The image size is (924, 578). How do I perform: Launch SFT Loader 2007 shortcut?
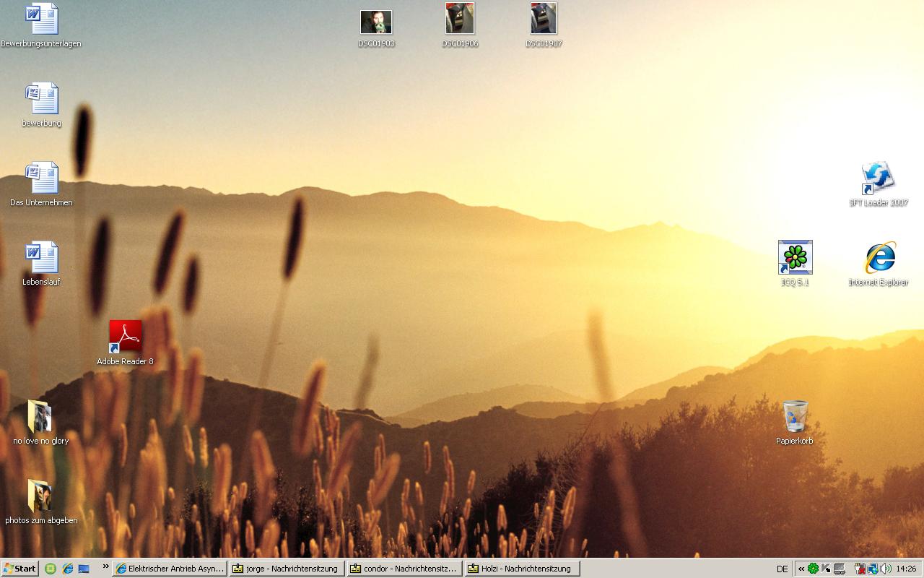click(x=878, y=178)
